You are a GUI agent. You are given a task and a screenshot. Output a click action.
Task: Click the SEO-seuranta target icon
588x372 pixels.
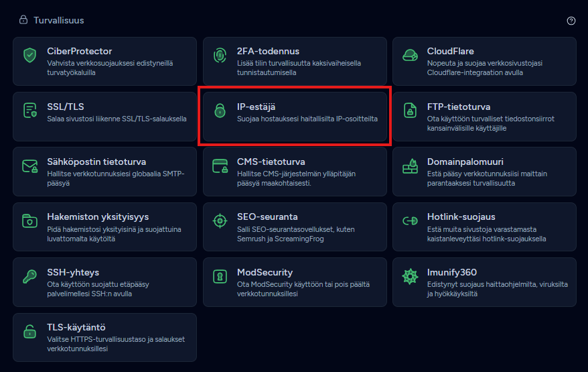point(220,221)
